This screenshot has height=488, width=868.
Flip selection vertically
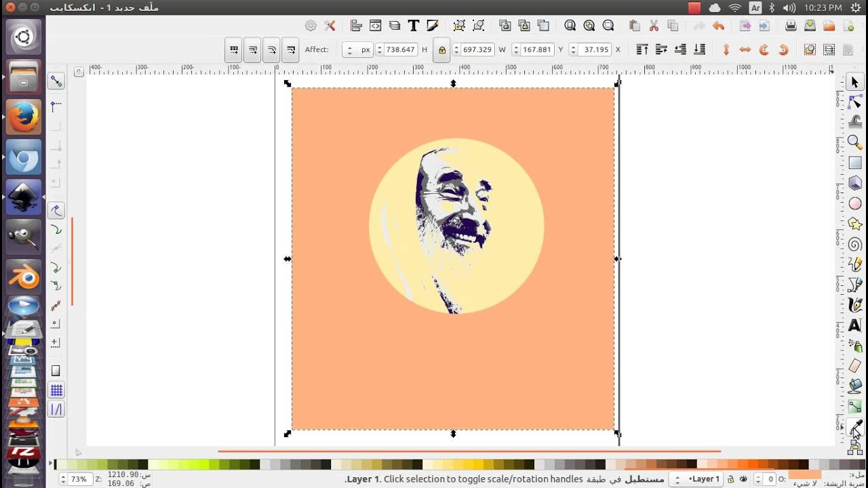pos(726,49)
